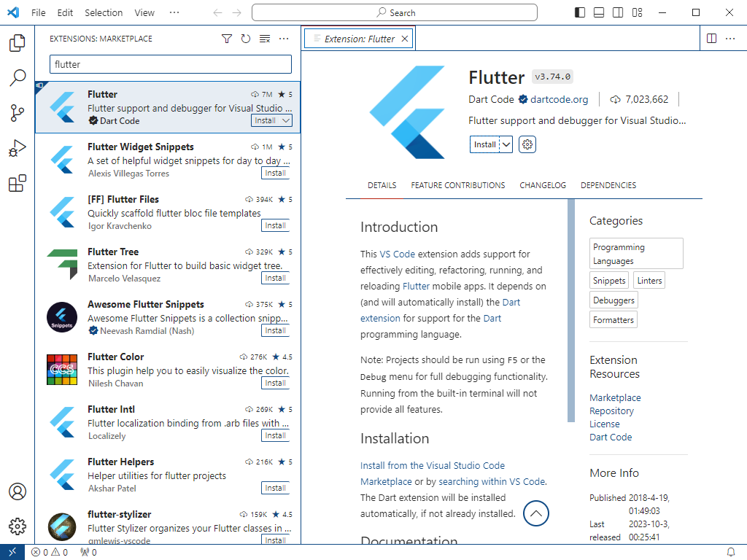The image size is (747, 560).
Task: Click the Programming Languages category
Action: pyautogui.click(x=636, y=253)
